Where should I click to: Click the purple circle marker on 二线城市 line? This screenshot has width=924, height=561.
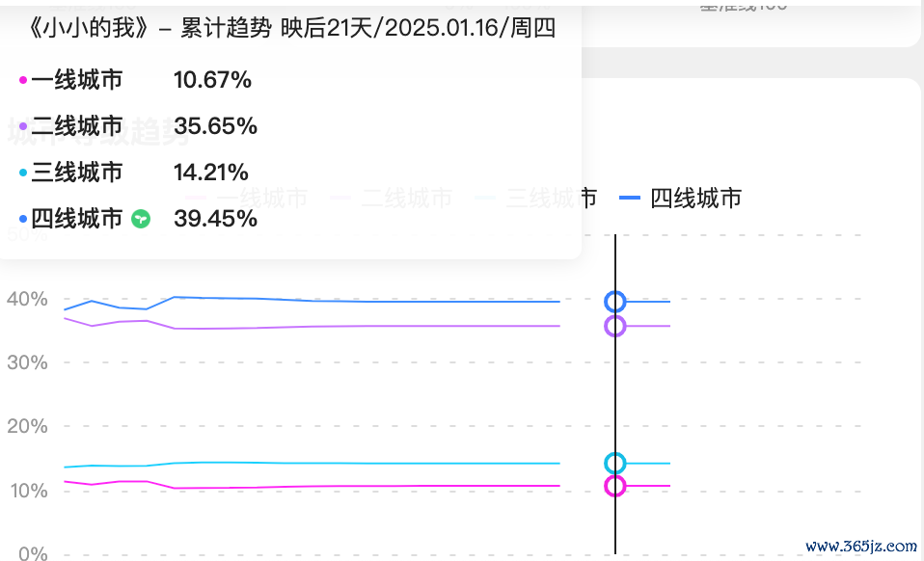pos(614,326)
